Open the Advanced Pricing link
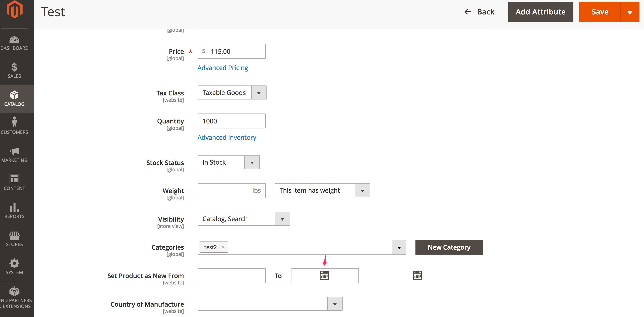 pos(222,67)
